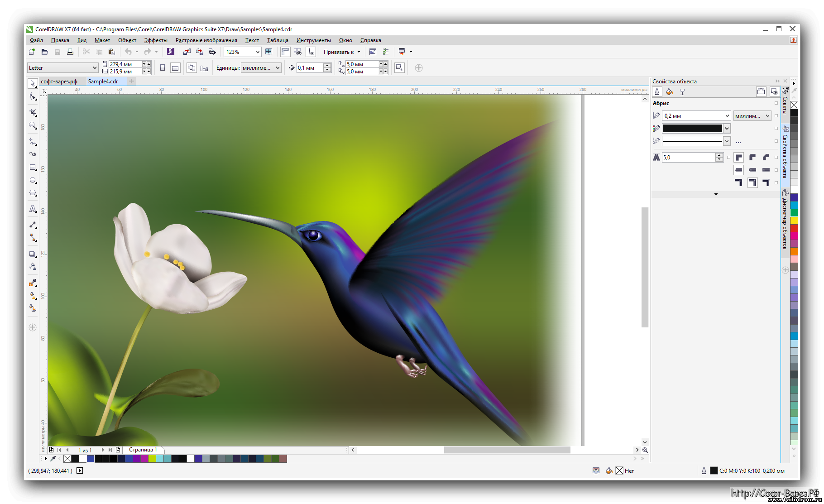Select the Pick tool in toolbox
Screen dimensions: 824x504
(x=33, y=83)
